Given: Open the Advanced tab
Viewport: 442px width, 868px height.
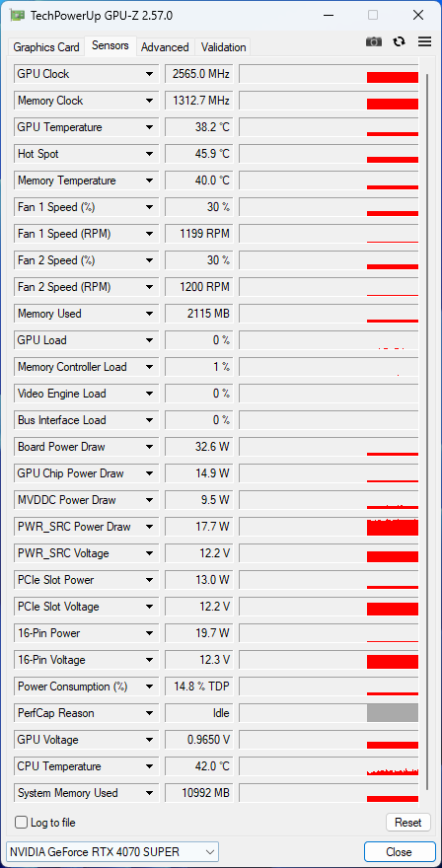Looking at the screenshot, I should click(x=165, y=47).
